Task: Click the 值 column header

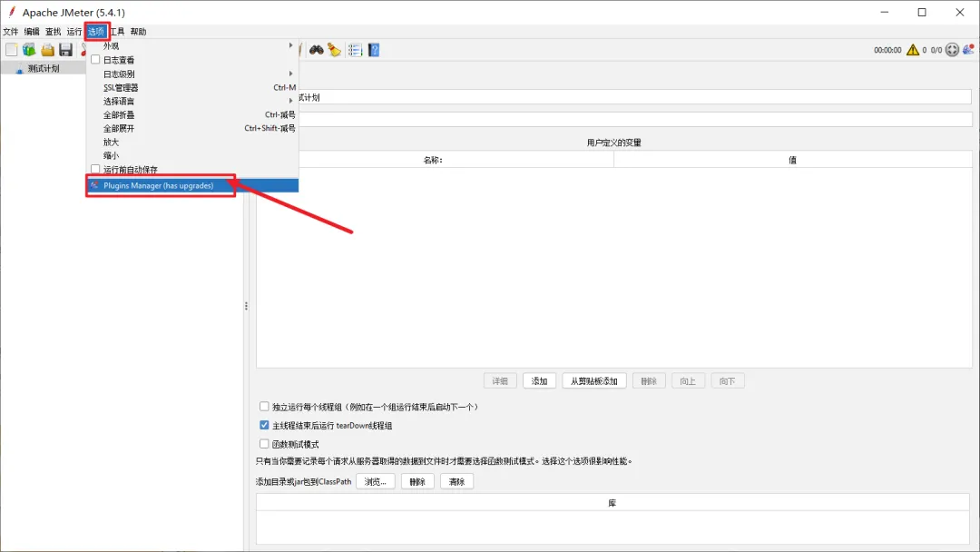Action: pos(792,160)
